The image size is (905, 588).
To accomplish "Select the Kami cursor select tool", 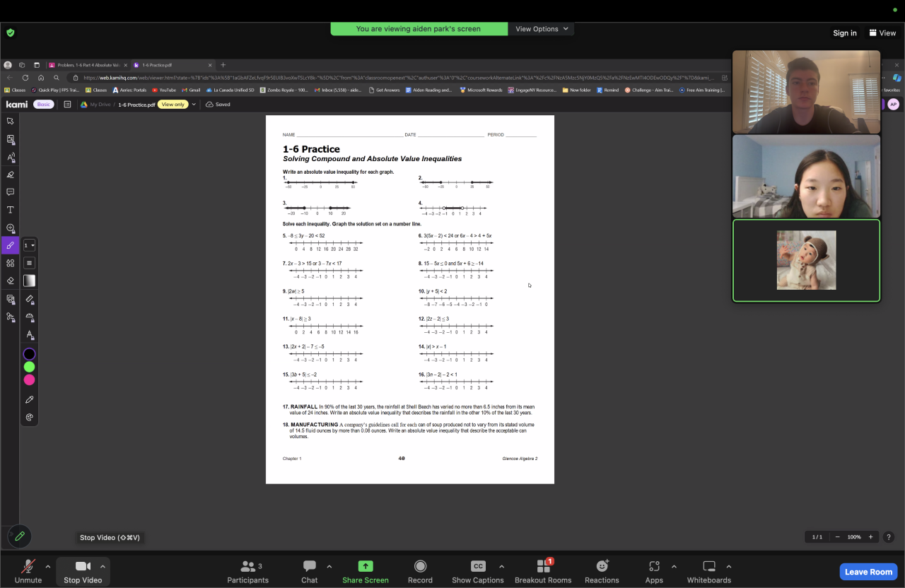I will pyautogui.click(x=11, y=122).
